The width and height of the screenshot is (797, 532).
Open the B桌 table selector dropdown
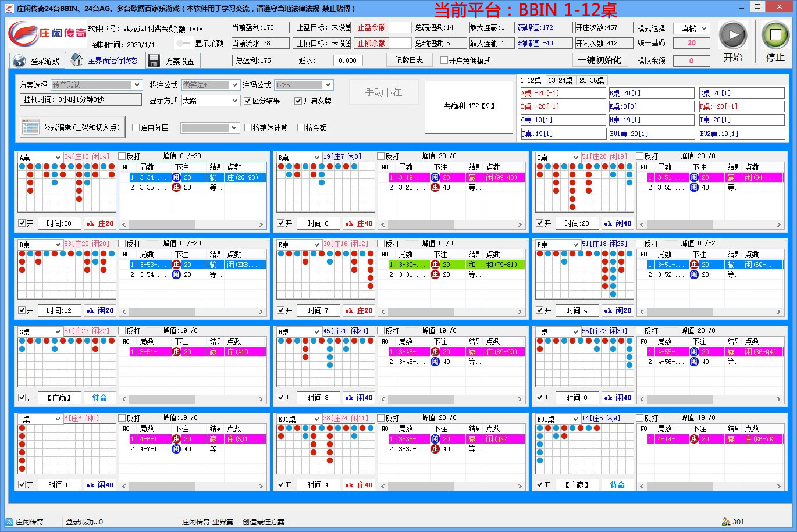pyautogui.click(x=299, y=158)
